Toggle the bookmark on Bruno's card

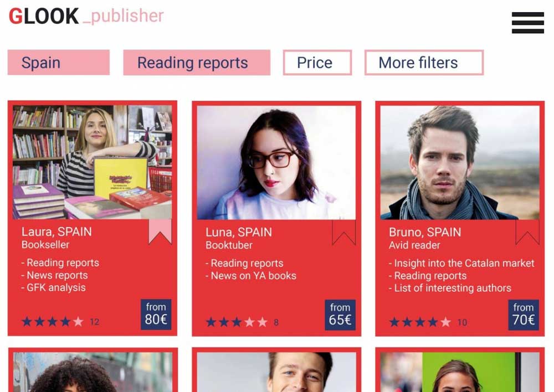(x=527, y=233)
